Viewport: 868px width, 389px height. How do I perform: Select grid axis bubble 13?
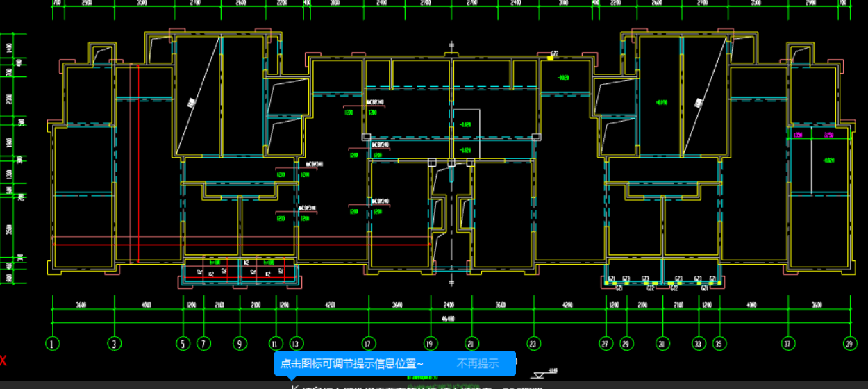pos(296,343)
